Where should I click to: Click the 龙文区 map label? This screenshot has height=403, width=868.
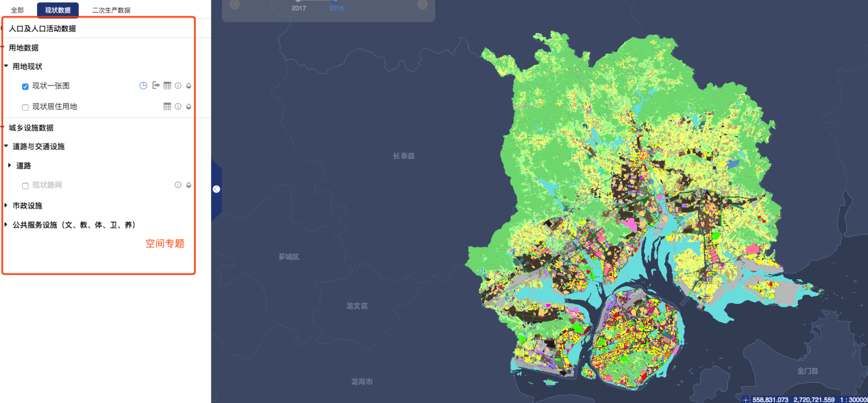[357, 306]
